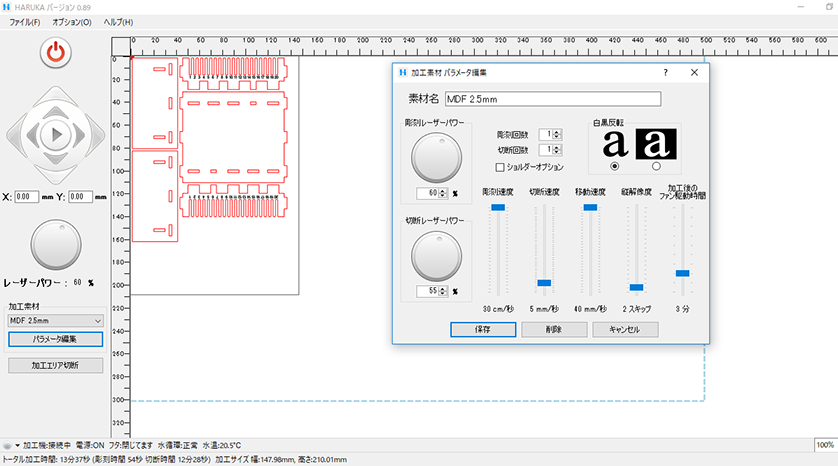Click the 彫刻回数 spinner arrows
Image resolution: width=838 pixels, height=466 pixels.
(555, 134)
